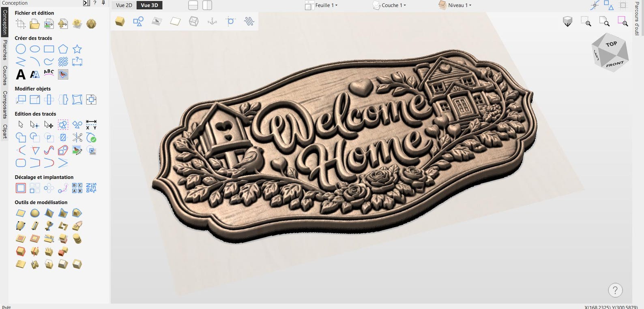Open the Couches side tab

click(x=5, y=75)
